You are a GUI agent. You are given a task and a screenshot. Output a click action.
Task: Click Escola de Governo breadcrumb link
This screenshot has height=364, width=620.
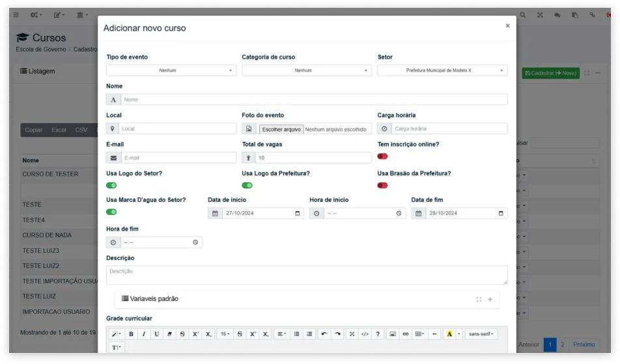(41, 49)
